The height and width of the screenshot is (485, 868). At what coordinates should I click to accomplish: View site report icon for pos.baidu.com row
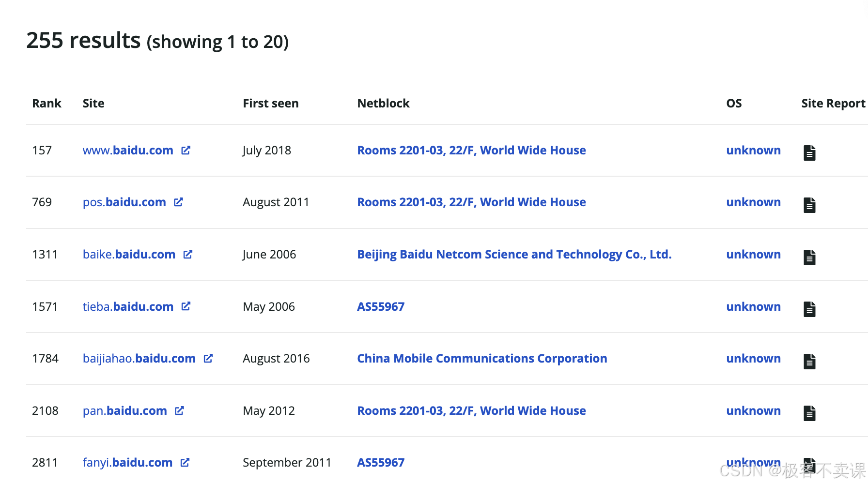point(809,205)
